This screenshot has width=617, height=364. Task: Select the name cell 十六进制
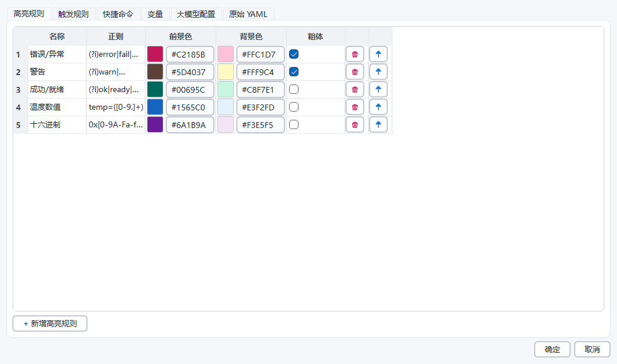[x=57, y=124]
